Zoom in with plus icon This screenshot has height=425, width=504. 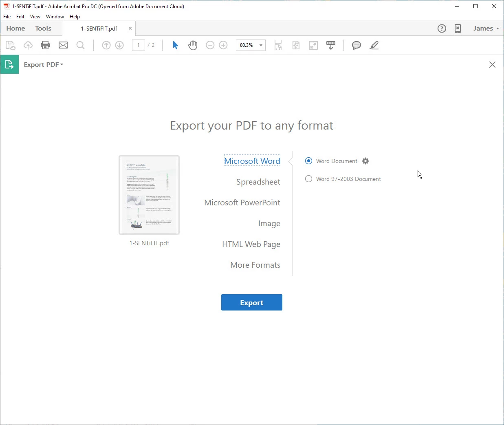[223, 45]
